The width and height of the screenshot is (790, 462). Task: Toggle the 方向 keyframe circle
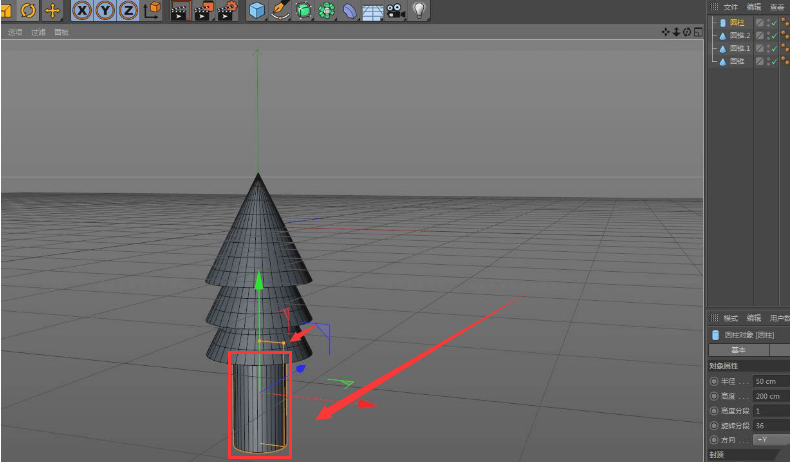click(714, 440)
